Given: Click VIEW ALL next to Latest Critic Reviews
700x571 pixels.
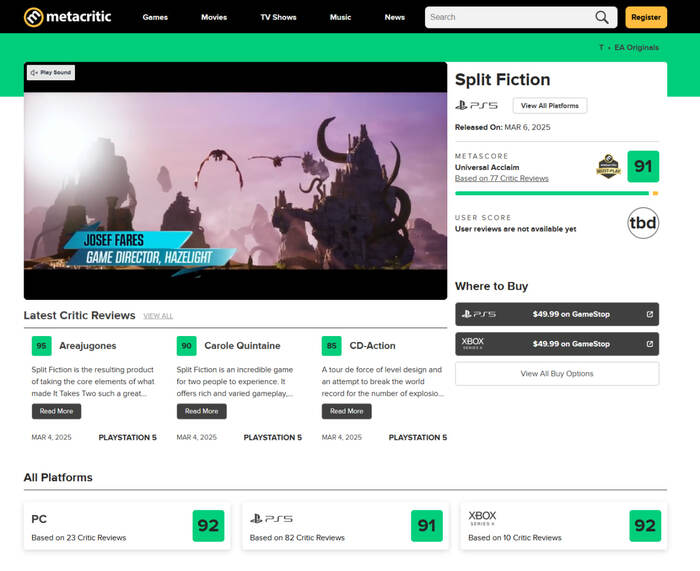Looking at the screenshot, I should [158, 316].
